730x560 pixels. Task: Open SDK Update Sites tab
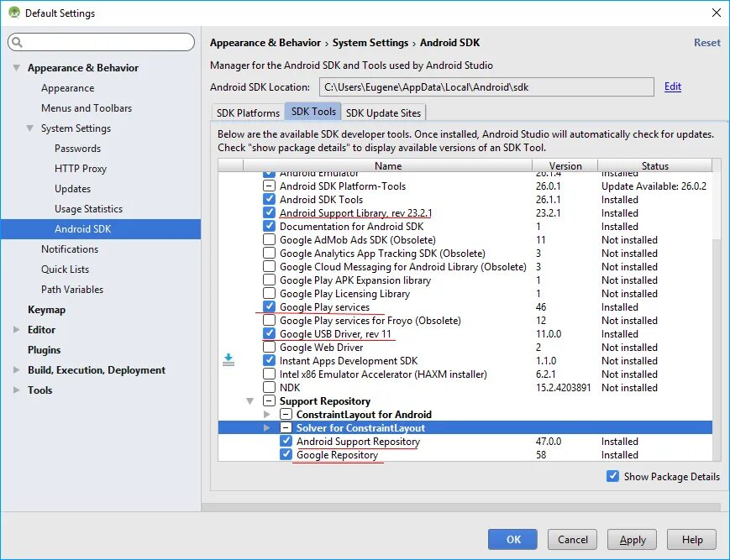[x=383, y=113]
